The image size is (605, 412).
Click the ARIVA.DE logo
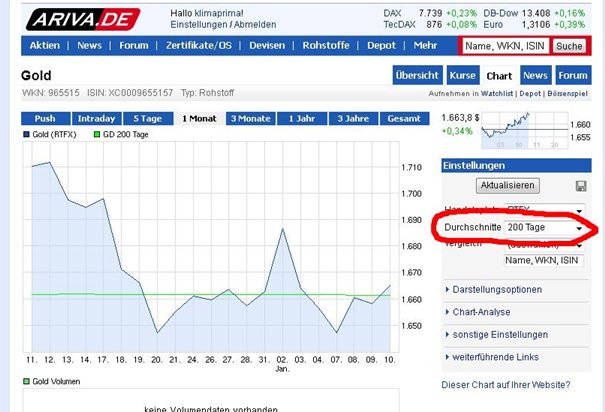[83, 19]
